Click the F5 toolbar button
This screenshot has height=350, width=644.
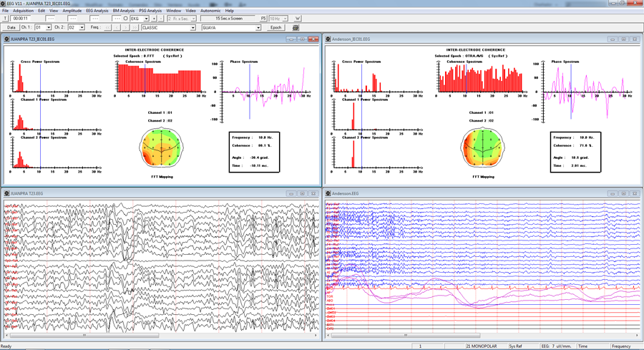[263, 19]
